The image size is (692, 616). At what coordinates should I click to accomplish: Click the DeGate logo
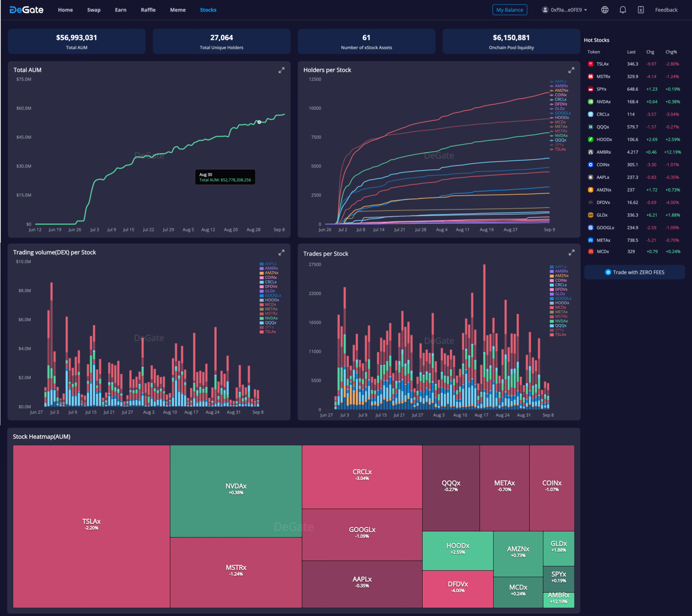[26, 10]
